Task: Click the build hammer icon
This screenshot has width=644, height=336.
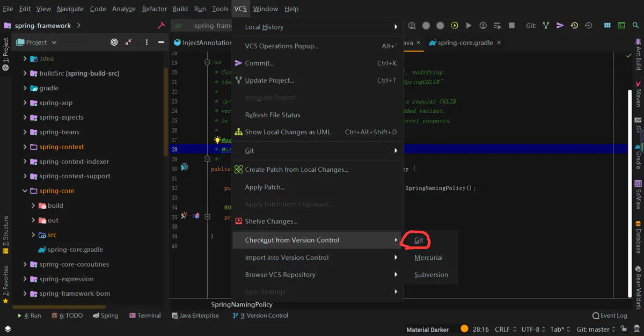Action: point(161,25)
